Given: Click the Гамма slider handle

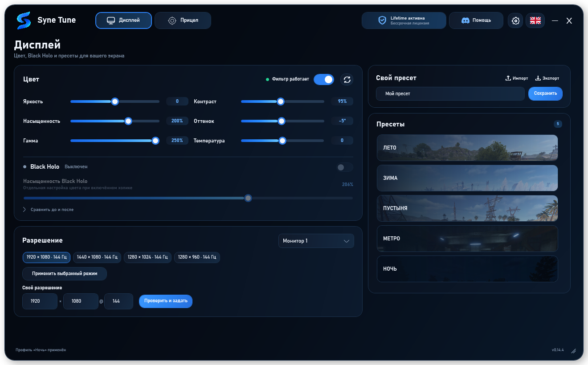Looking at the screenshot, I should (x=155, y=141).
